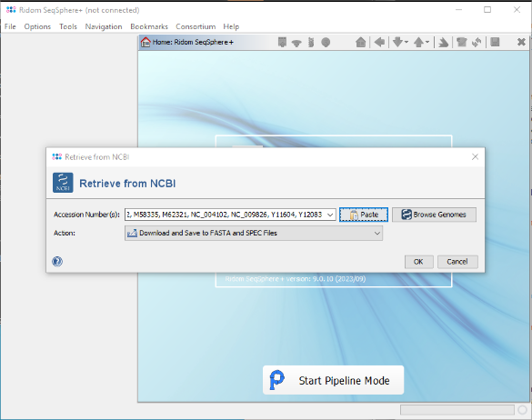Click the refresh arrows toolbar icon
This screenshot has height=420, width=532.
click(477, 43)
